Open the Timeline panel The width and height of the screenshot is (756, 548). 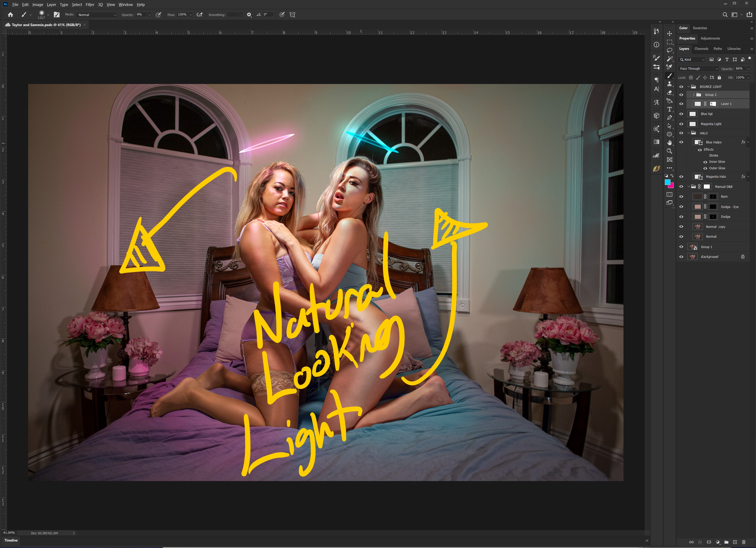click(11, 540)
